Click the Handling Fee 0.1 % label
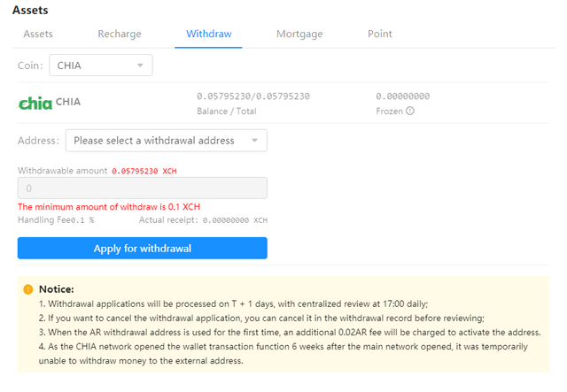The height and width of the screenshot is (392, 567). (56, 220)
